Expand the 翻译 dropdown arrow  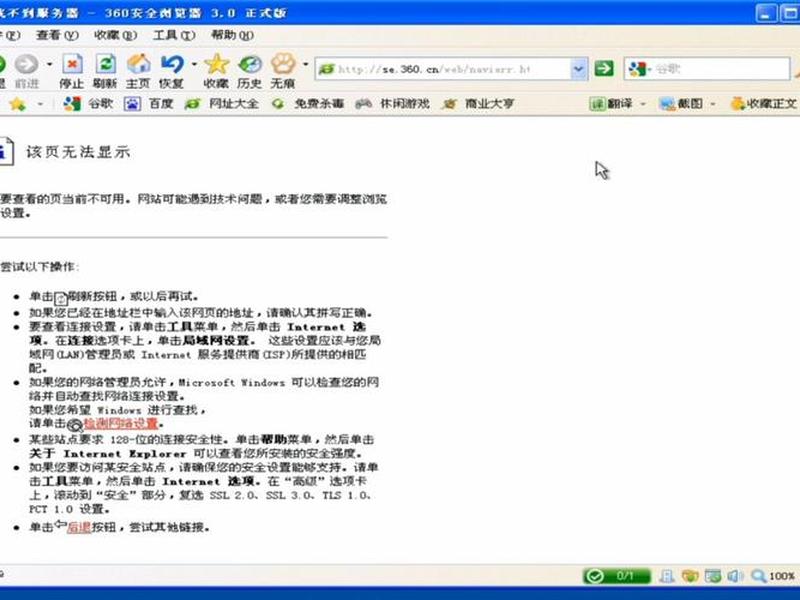643,104
